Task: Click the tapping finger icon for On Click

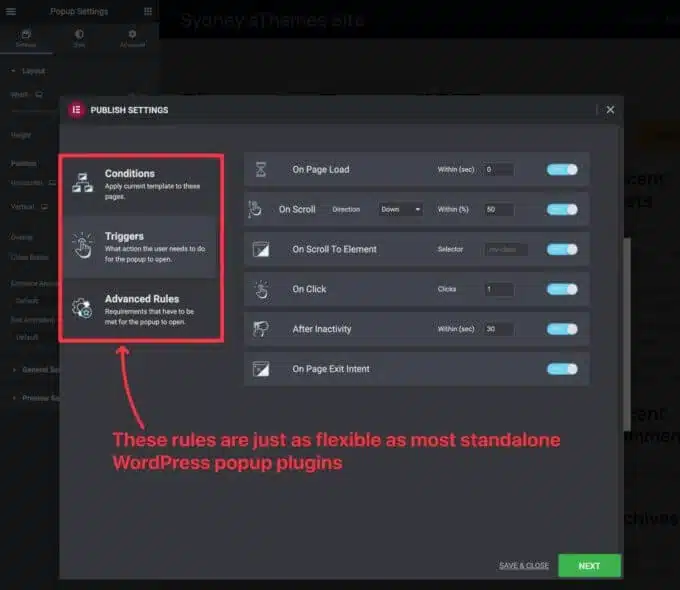Action: 262,289
